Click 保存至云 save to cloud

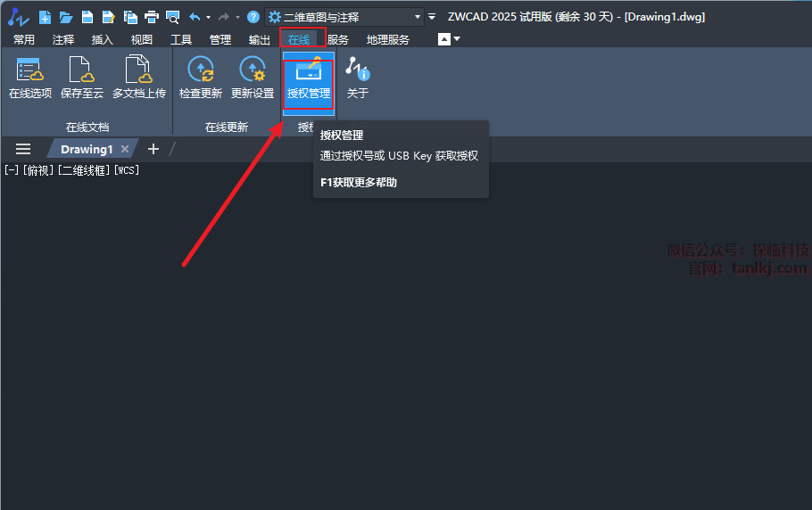[82, 78]
